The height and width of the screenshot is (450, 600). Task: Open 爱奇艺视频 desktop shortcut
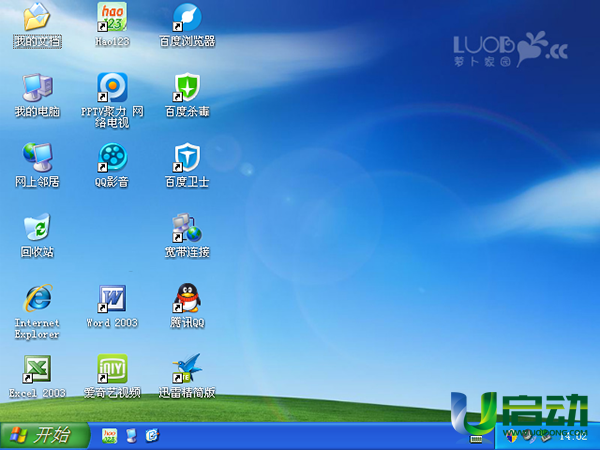112,369
